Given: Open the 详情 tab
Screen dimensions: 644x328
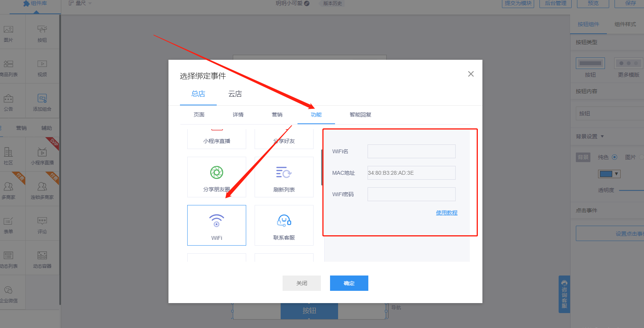Looking at the screenshot, I should (x=238, y=115).
